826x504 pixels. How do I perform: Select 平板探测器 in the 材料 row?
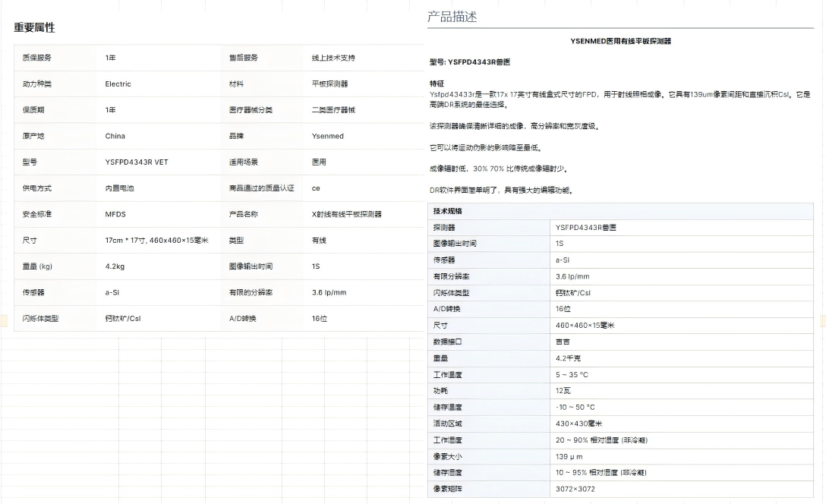click(329, 83)
